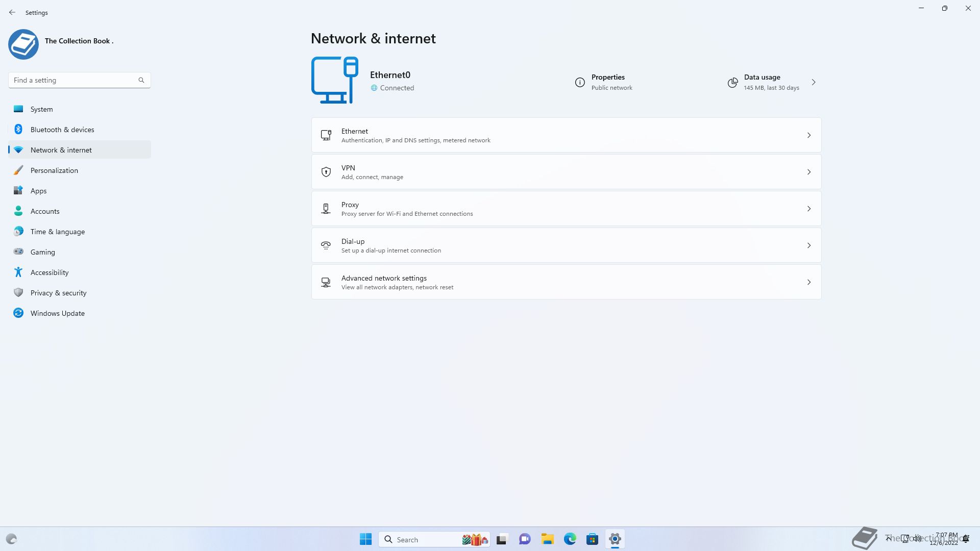Focus the Find a setting search box
980x551 pixels.
point(79,80)
